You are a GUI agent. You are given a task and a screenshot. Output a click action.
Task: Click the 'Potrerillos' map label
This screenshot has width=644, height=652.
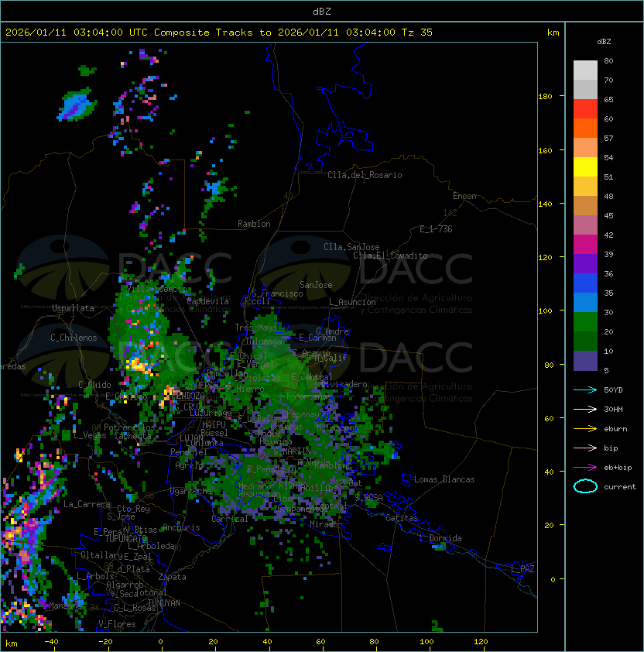tap(129, 427)
